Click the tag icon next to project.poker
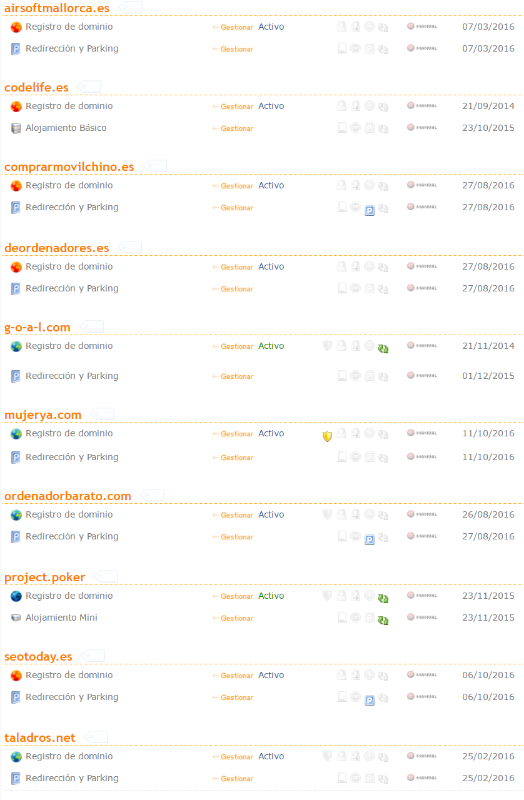This screenshot has height=800, width=524. 106,577
